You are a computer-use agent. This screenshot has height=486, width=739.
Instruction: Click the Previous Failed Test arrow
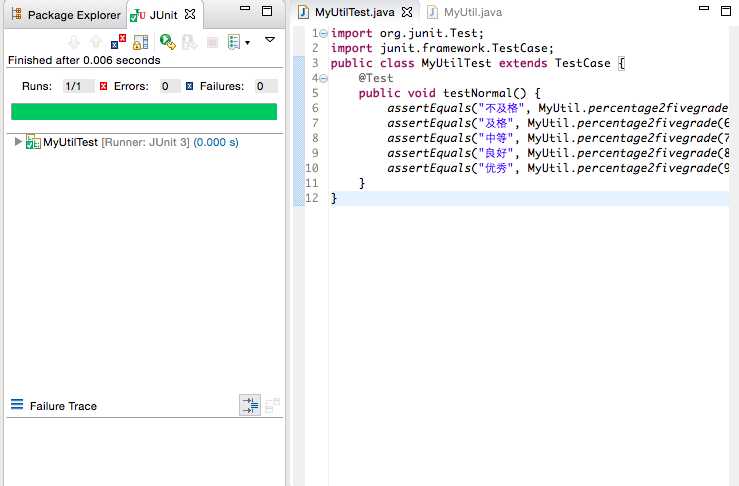(x=96, y=42)
